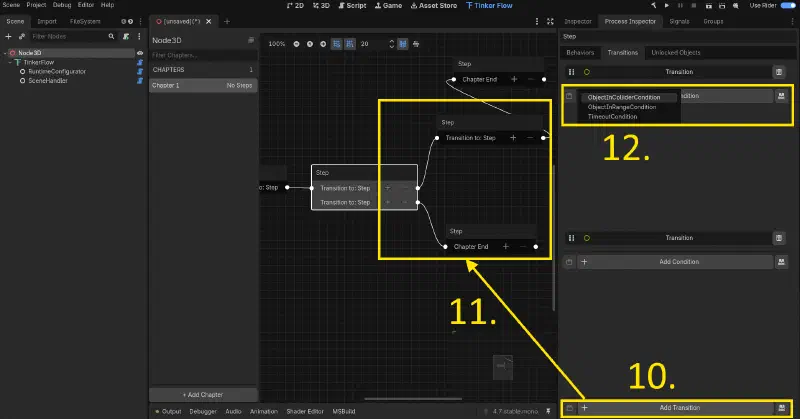Switch to the 2D workspace

(295, 5)
